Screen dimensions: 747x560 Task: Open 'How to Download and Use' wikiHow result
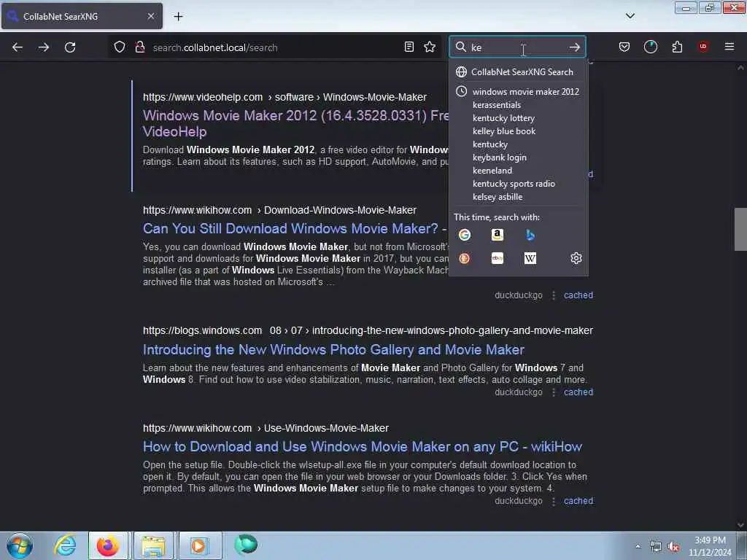click(363, 447)
